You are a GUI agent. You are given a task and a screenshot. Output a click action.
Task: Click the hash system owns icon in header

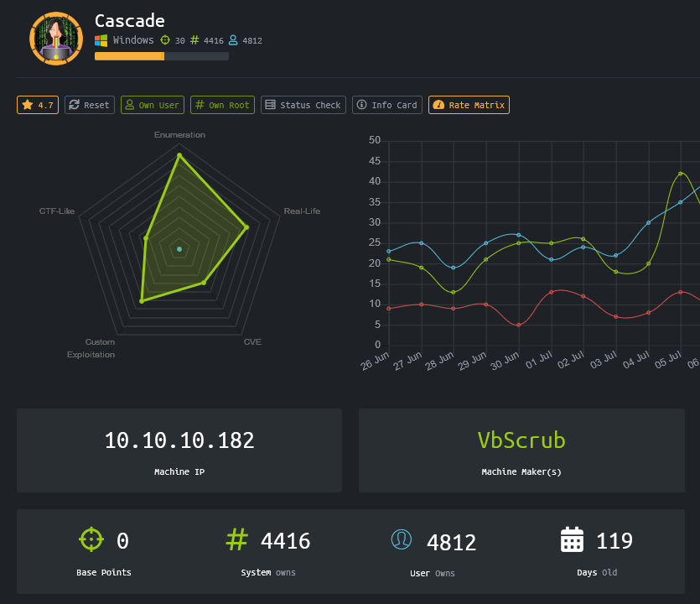[194, 40]
